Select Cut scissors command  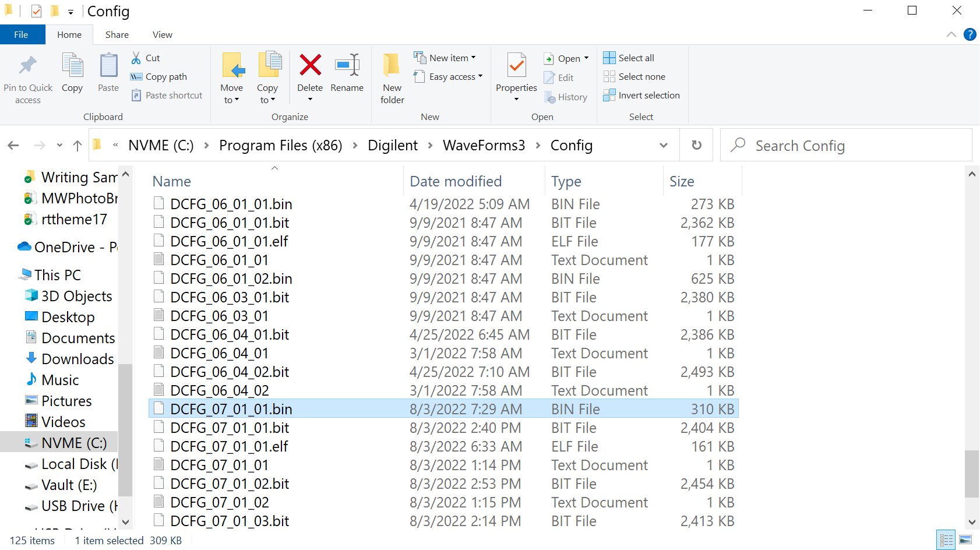pos(146,58)
